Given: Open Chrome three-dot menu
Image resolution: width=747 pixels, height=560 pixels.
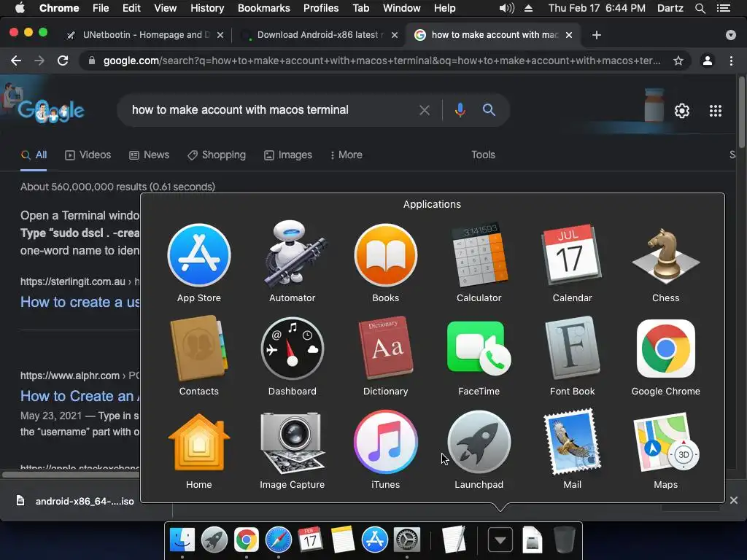Looking at the screenshot, I should pyautogui.click(x=731, y=61).
